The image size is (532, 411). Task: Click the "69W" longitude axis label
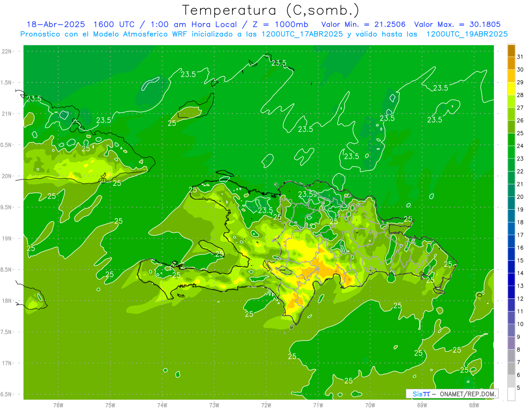click(x=422, y=405)
